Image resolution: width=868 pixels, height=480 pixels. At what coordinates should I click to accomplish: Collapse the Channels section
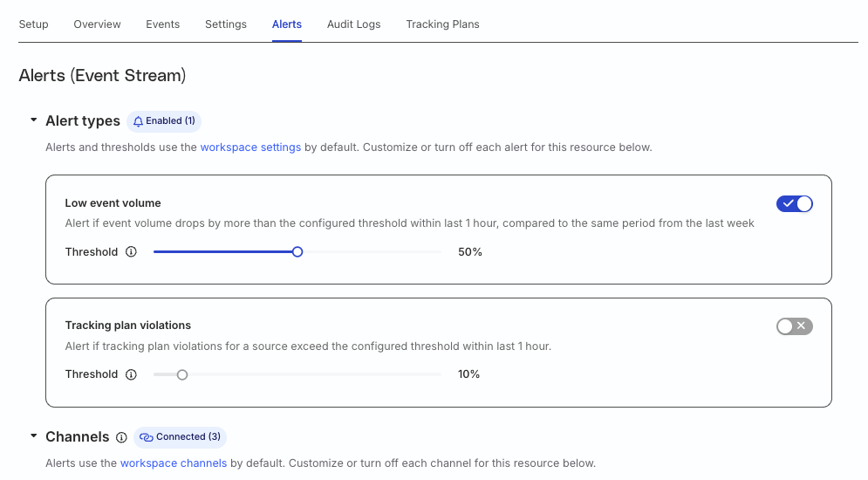(34, 436)
